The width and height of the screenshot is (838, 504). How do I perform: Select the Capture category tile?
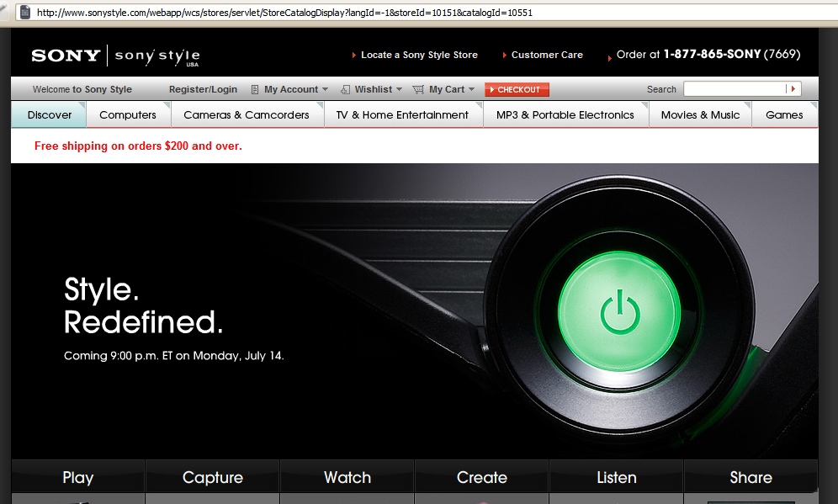[x=213, y=477]
